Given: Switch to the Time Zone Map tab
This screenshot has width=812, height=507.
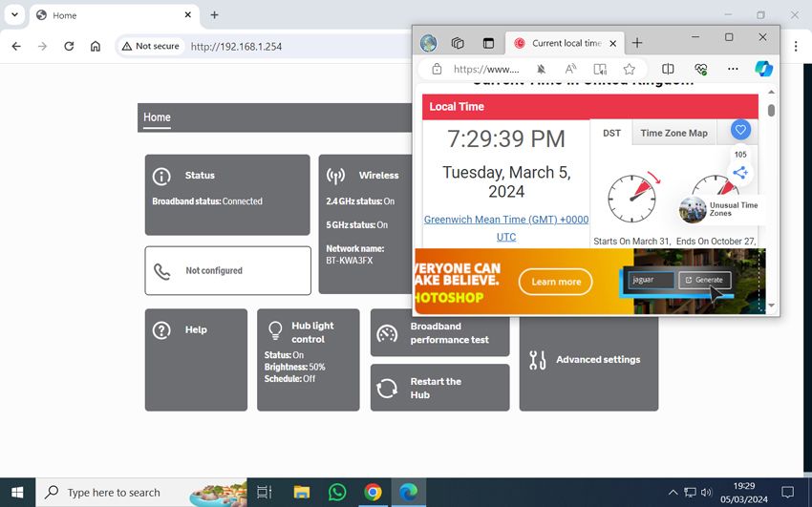Looking at the screenshot, I should 673,133.
